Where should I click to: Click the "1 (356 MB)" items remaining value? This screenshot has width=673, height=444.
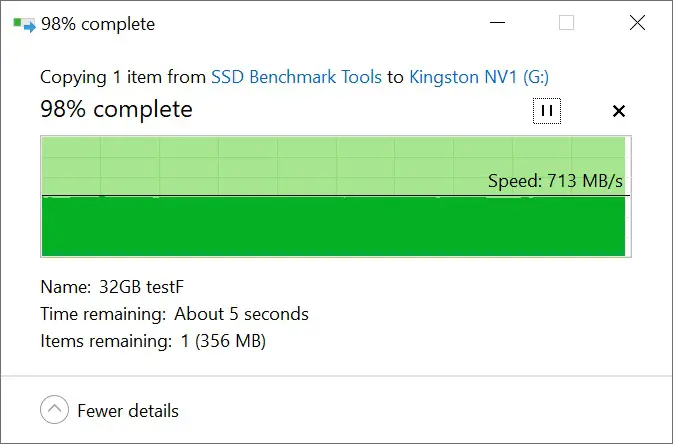pos(223,341)
